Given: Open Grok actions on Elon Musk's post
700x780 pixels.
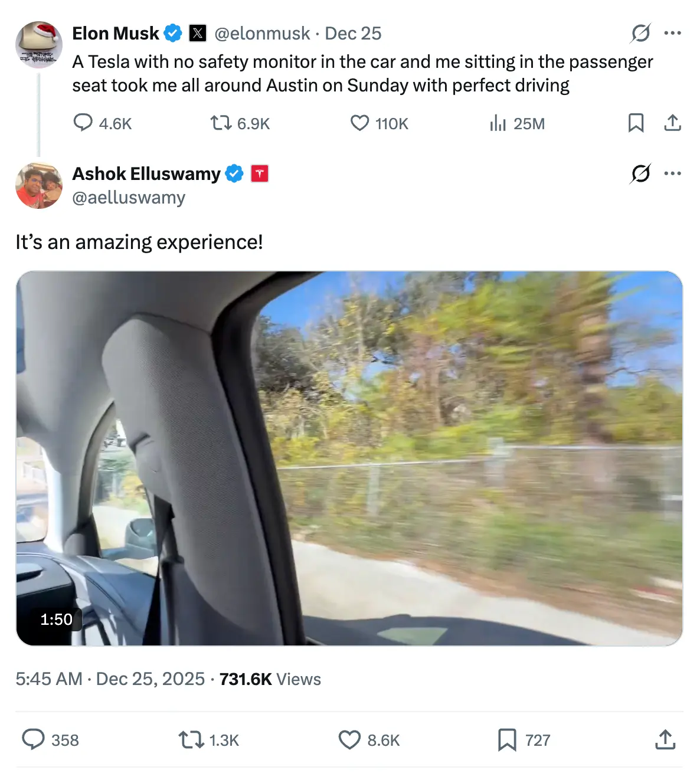Looking at the screenshot, I should tap(640, 34).
